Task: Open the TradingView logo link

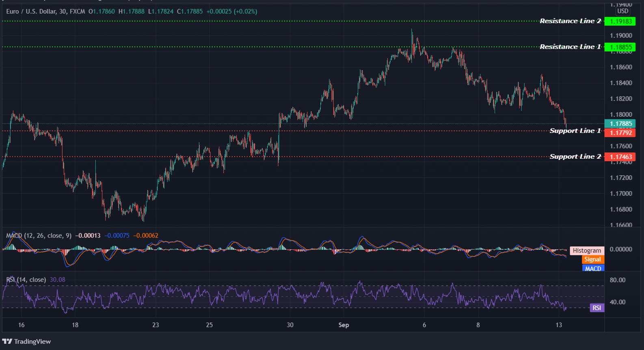Action: (x=27, y=341)
